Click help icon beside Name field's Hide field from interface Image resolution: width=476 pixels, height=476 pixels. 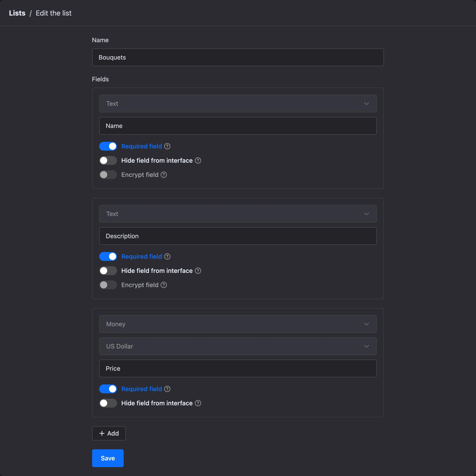(198, 161)
